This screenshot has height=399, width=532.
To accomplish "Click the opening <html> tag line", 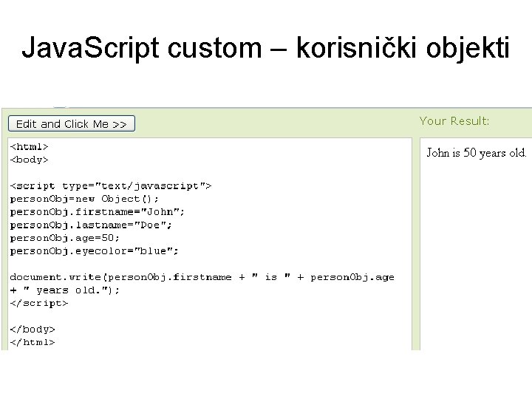I will coord(29,146).
